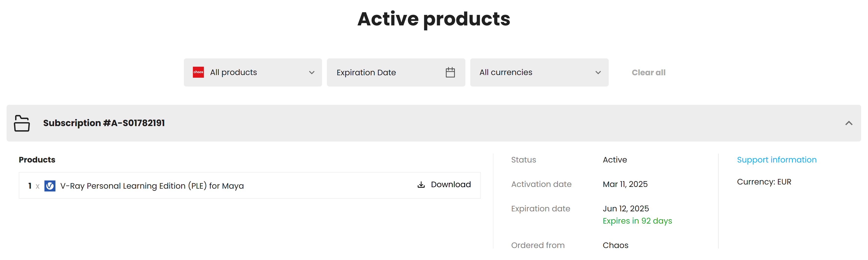The image size is (868, 260).
Task: Open the All products dropdown
Action: click(253, 73)
